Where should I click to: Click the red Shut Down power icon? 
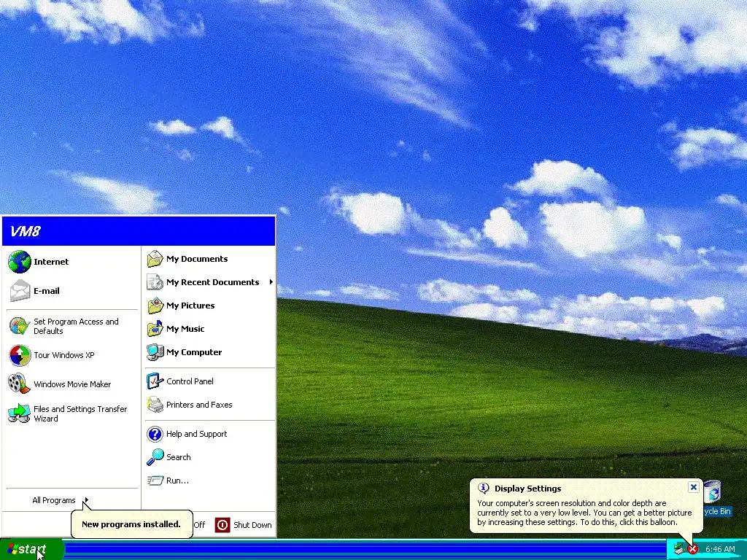[x=222, y=525]
